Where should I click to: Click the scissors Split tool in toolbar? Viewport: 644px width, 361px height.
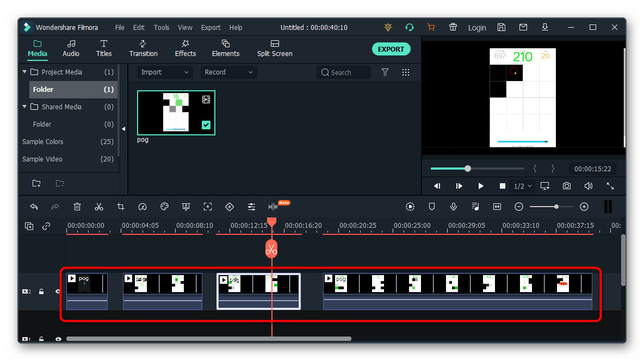pos(99,207)
